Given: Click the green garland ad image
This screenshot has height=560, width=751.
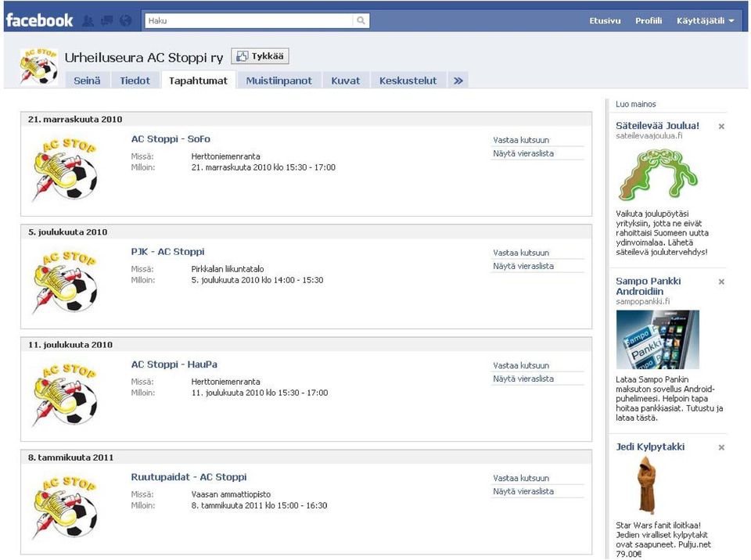Looking at the screenshot, I should pyautogui.click(x=658, y=174).
